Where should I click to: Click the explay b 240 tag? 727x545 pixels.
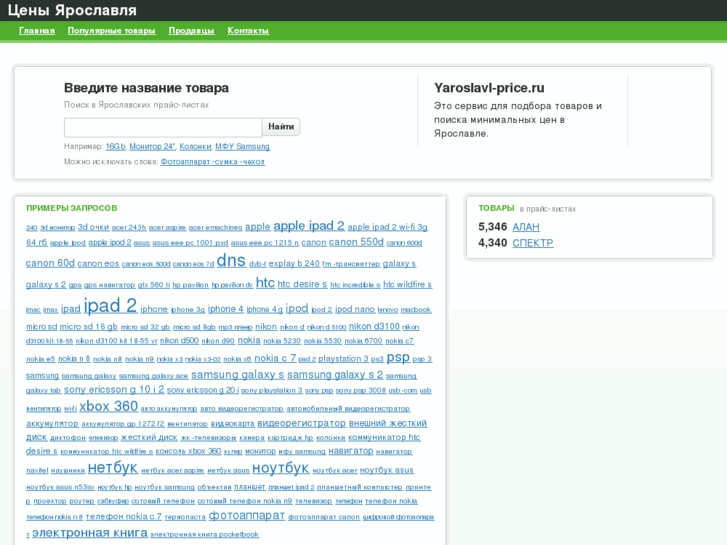(294, 263)
